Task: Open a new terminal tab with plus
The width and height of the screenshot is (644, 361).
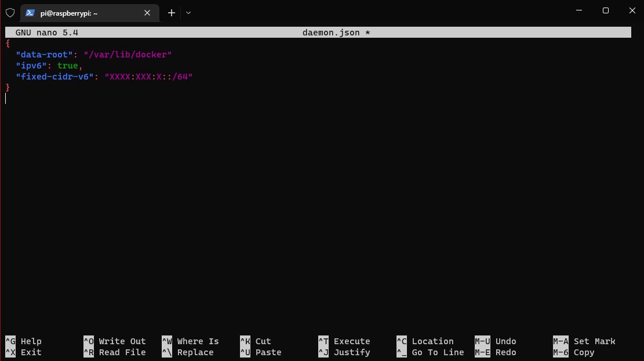Action: (x=171, y=13)
